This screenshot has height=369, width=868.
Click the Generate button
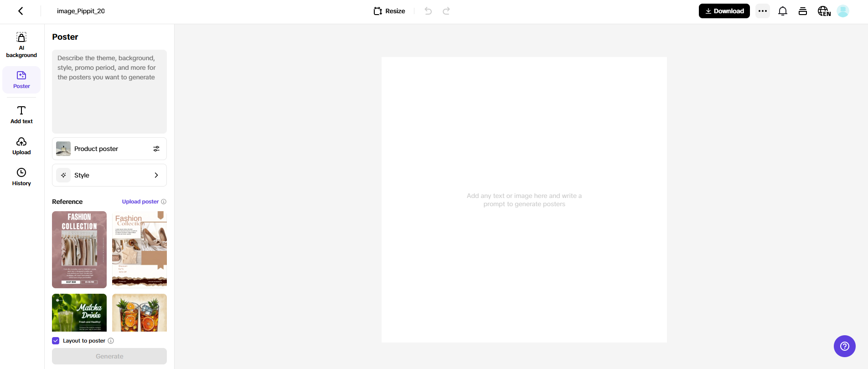109,356
